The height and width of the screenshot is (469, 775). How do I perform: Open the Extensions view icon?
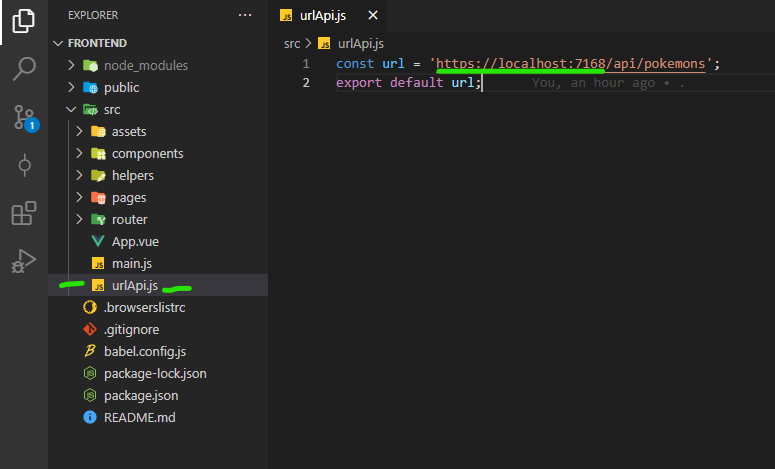[x=24, y=213]
